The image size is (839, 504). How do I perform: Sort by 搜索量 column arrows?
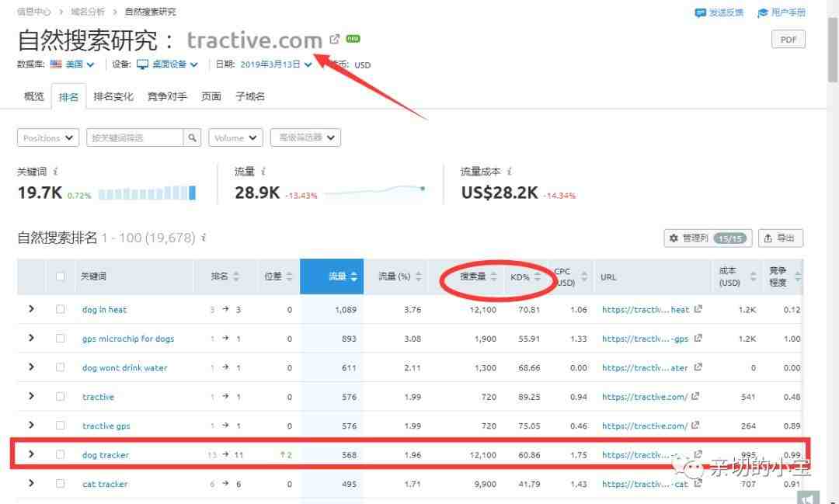(493, 276)
